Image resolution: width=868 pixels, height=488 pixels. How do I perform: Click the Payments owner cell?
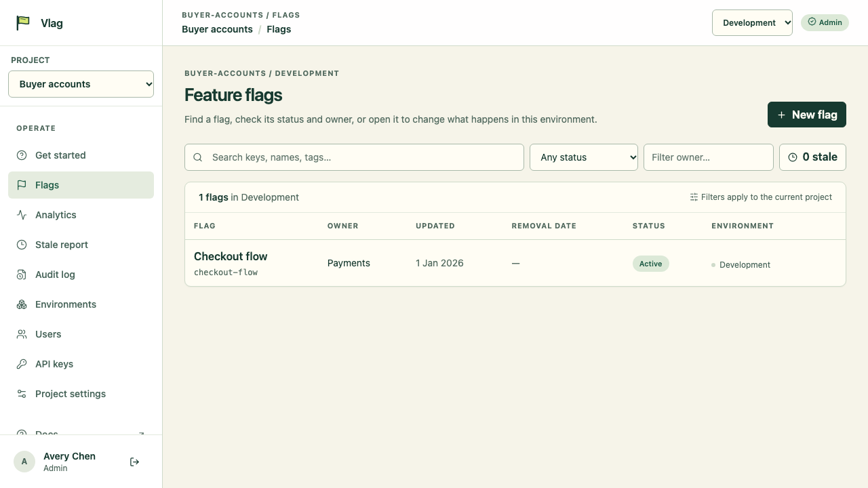(x=349, y=263)
